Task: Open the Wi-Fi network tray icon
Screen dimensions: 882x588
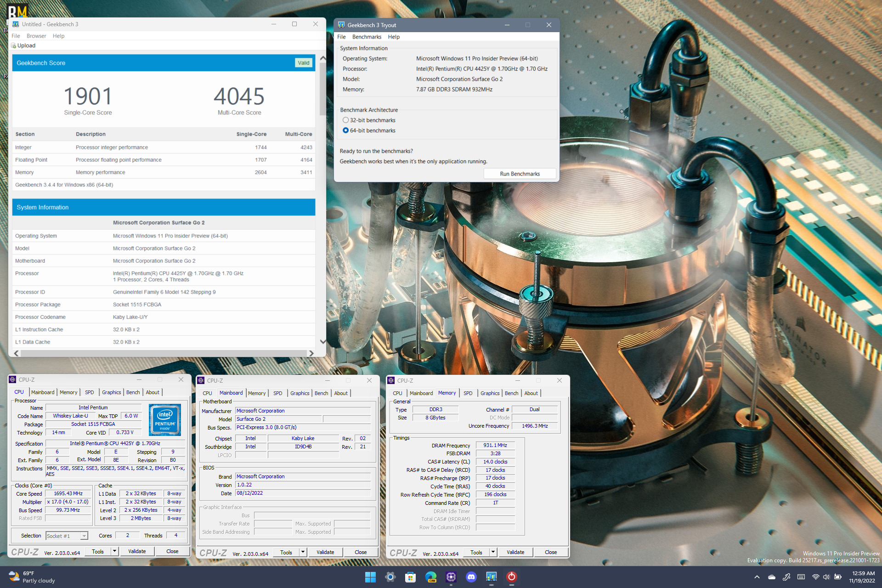Action: (816, 577)
